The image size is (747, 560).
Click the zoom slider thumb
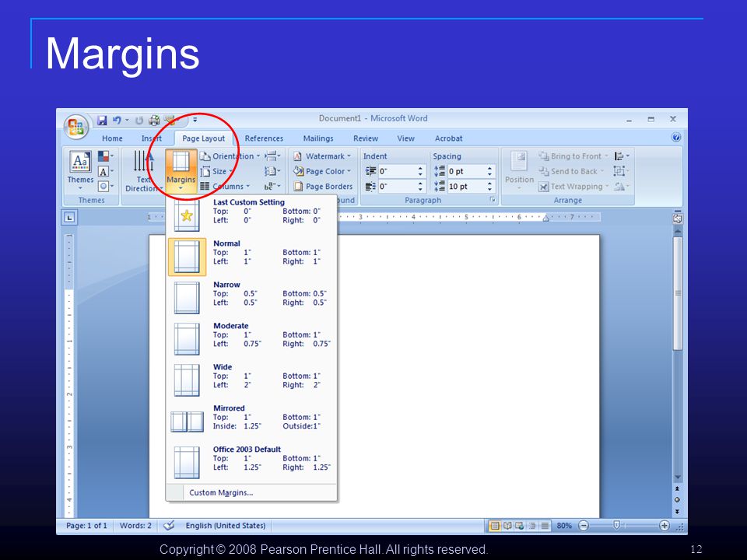[x=616, y=525]
